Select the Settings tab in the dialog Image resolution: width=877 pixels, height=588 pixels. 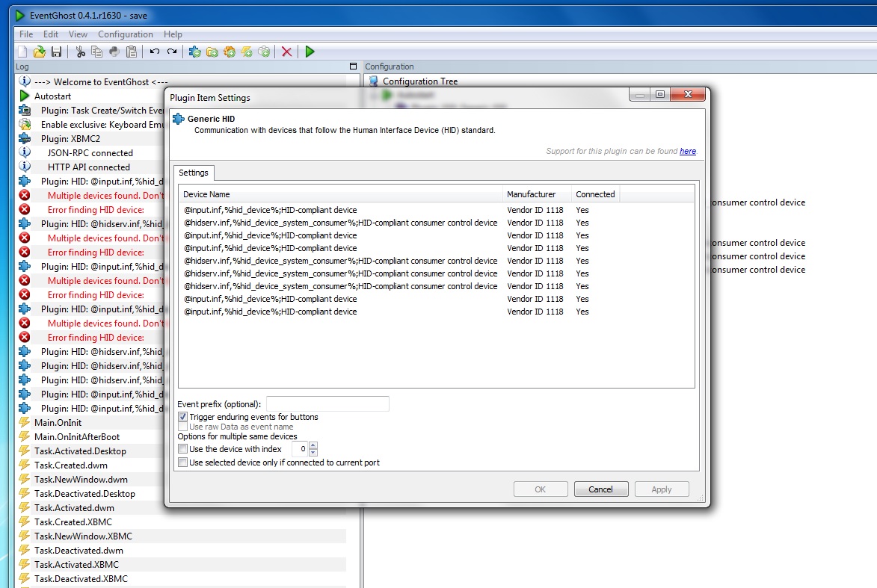[x=194, y=173]
